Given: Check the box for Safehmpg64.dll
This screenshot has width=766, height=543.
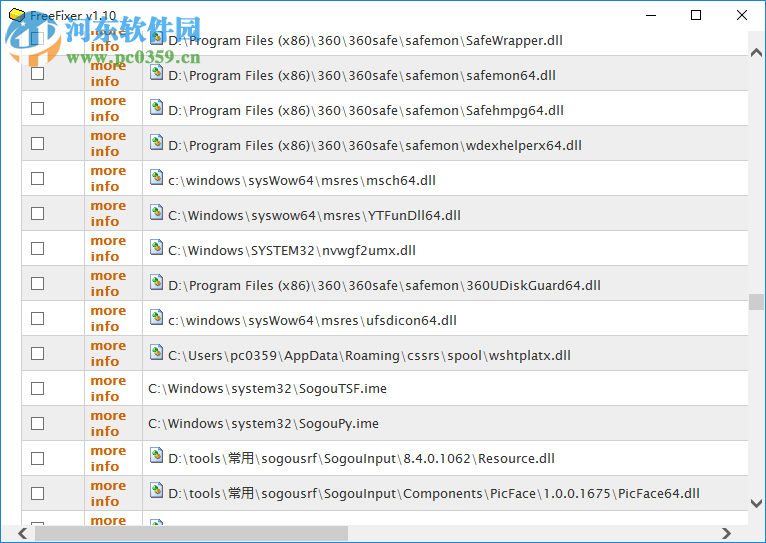Looking at the screenshot, I should pyautogui.click(x=38, y=108).
